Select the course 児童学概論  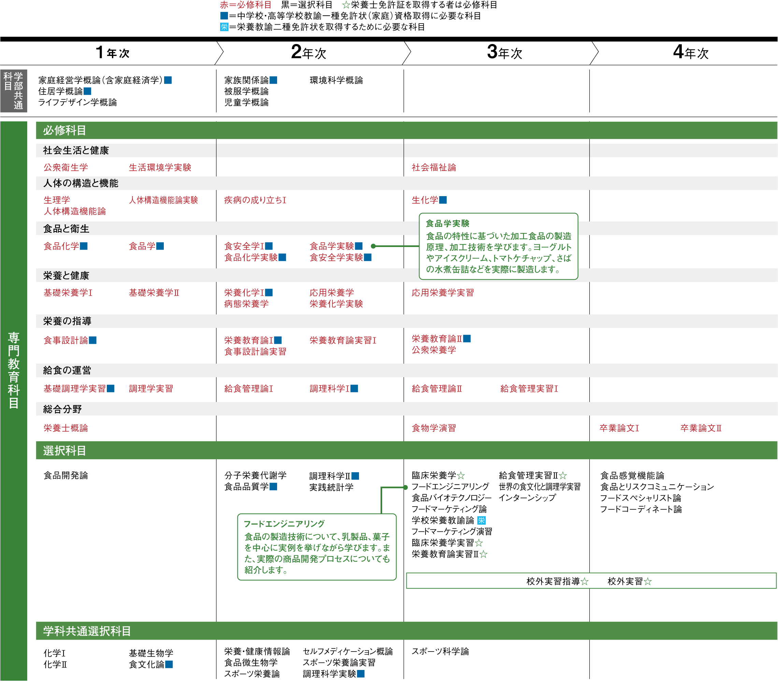[247, 102]
